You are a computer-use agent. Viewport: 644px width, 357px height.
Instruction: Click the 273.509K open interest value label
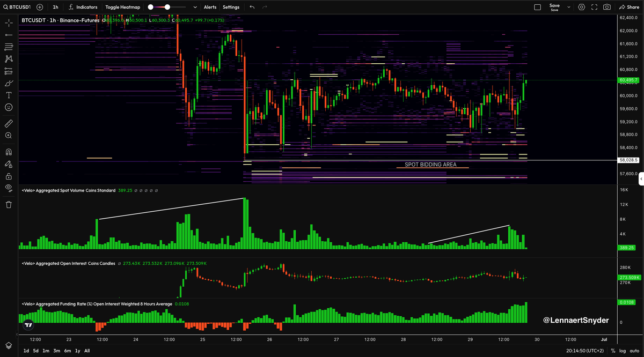(628, 277)
